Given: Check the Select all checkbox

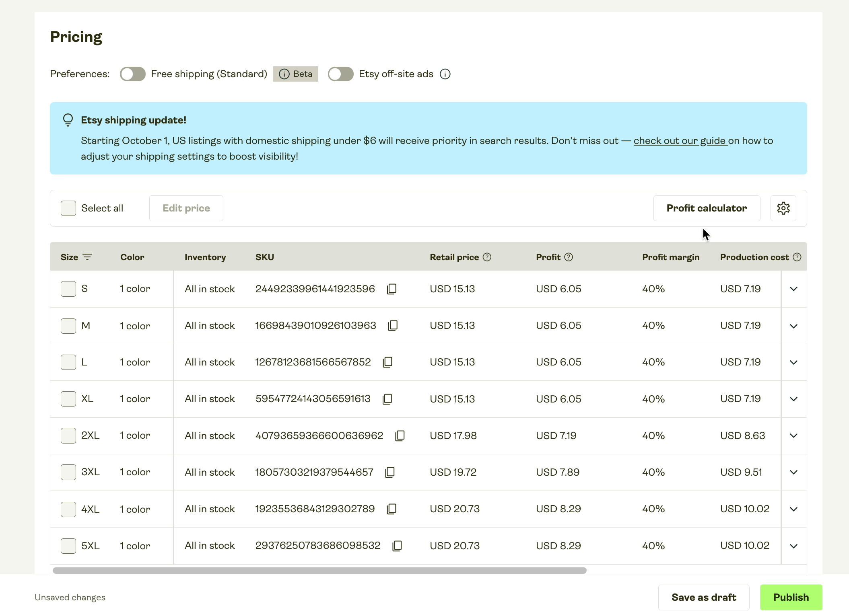Looking at the screenshot, I should click(x=68, y=208).
